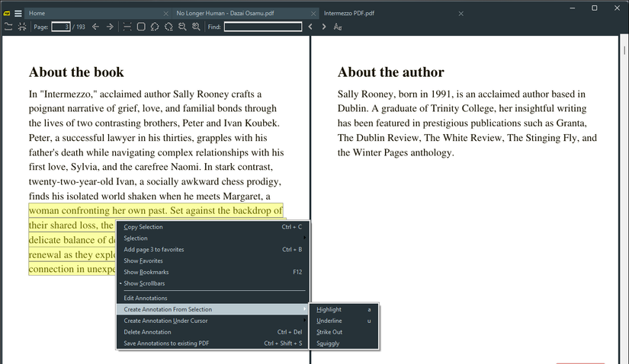Choose Copy Selection from context menu
This screenshot has height=364, width=629.
(213, 227)
